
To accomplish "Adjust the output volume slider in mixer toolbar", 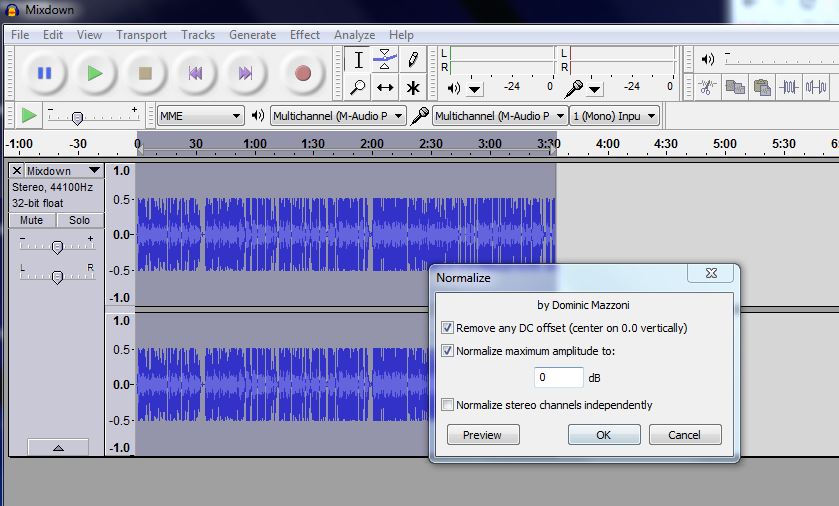I will (x=781, y=59).
